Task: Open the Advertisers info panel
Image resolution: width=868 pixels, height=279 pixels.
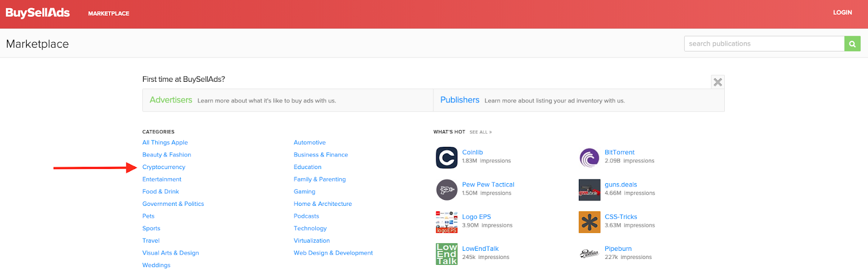Action: [171, 100]
